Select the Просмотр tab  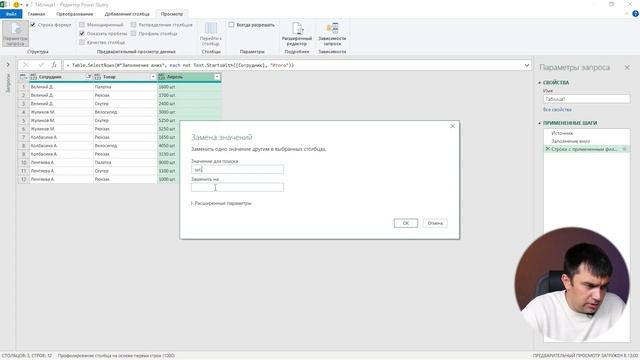click(x=172, y=14)
